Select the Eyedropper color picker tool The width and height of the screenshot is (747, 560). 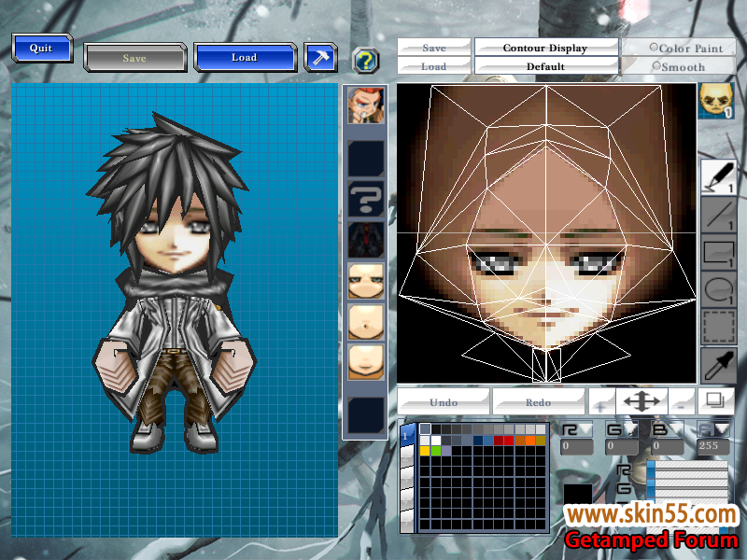719,365
